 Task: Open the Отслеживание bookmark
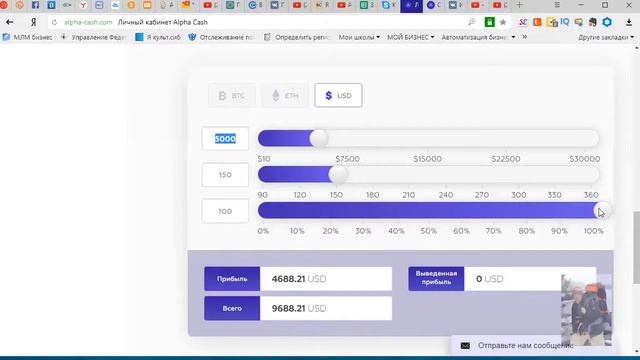221,37
